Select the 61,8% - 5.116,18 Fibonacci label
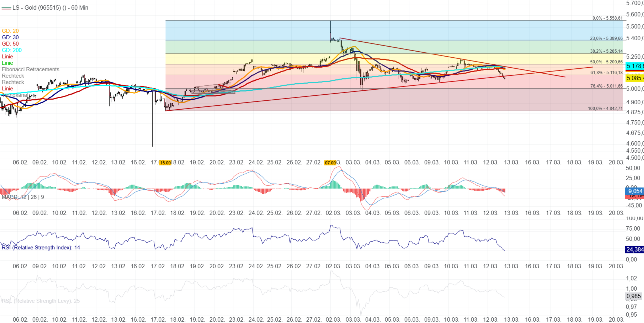Screen dimensions: 644x323 coord(606,73)
